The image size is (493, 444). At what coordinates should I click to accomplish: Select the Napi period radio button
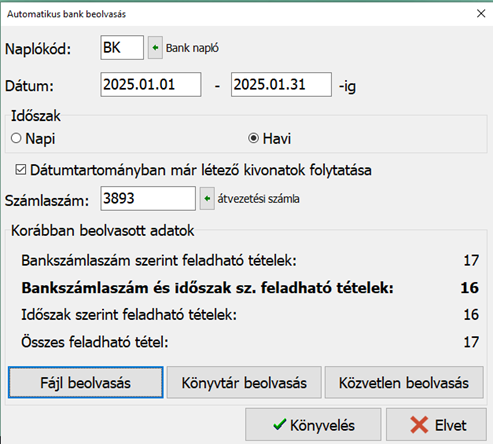tap(16, 138)
